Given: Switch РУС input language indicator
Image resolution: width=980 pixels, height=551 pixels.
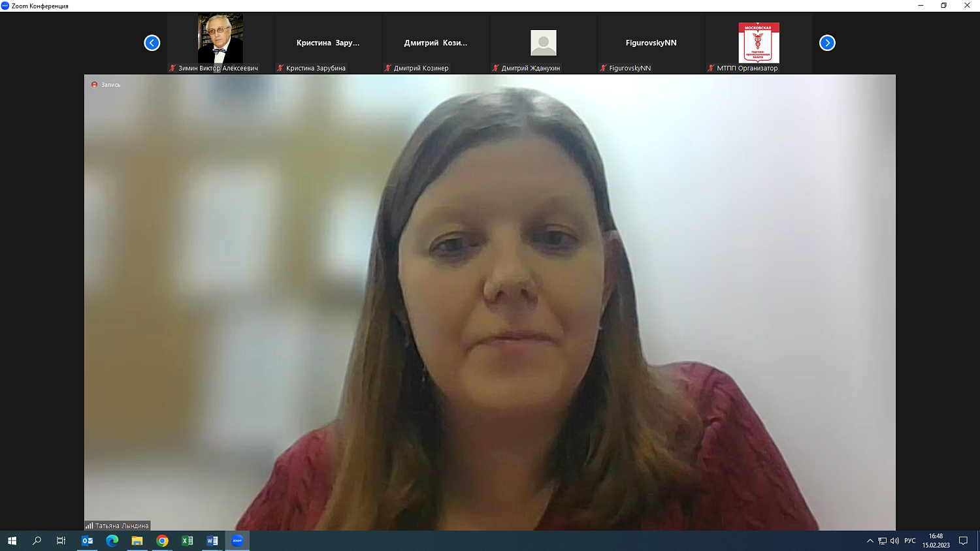Looking at the screenshot, I should click(909, 541).
